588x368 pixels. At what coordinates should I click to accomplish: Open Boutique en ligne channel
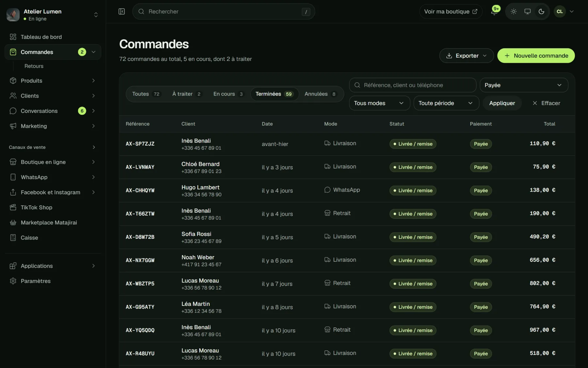pyautogui.click(x=53, y=162)
